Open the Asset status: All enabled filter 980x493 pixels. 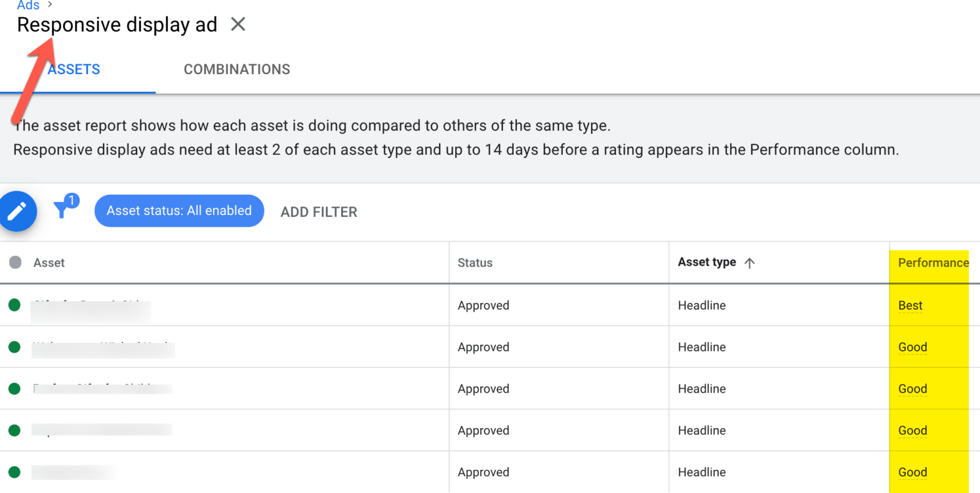[x=179, y=211]
